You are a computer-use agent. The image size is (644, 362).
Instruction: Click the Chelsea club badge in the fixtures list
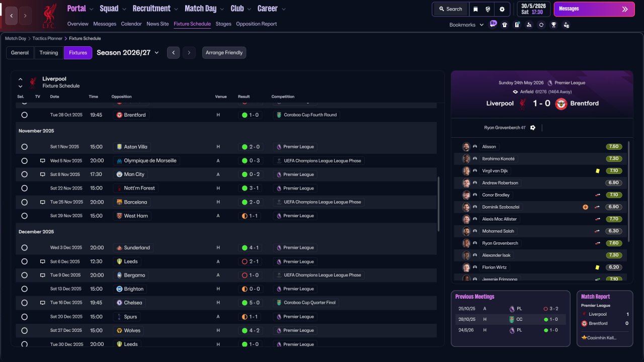[x=119, y=303]
